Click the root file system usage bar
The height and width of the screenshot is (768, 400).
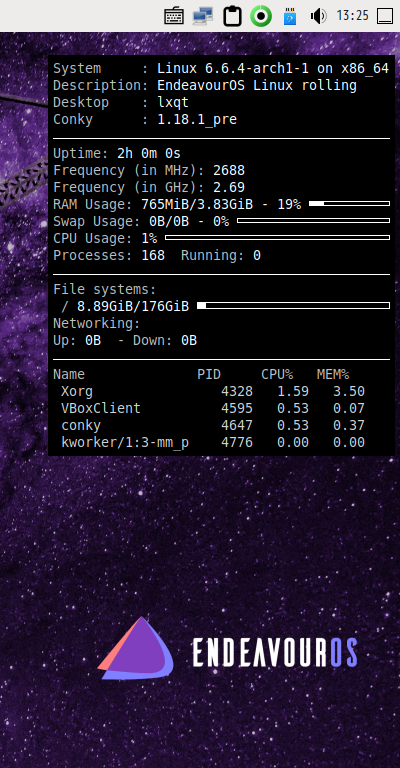(x=293, y=306)
